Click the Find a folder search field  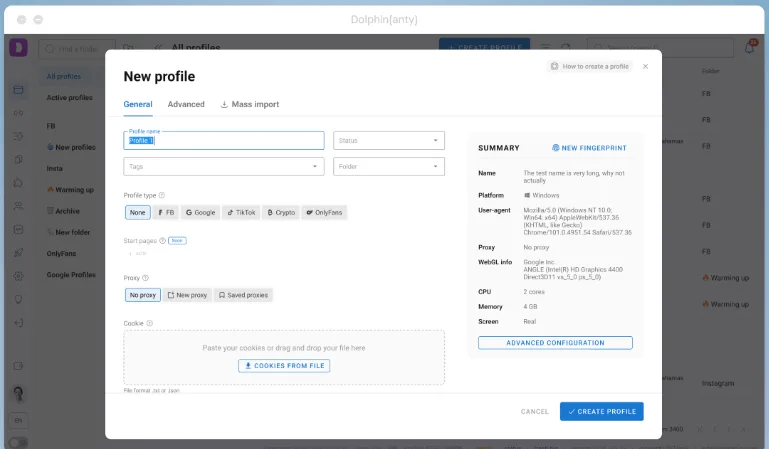pos(77,49)
